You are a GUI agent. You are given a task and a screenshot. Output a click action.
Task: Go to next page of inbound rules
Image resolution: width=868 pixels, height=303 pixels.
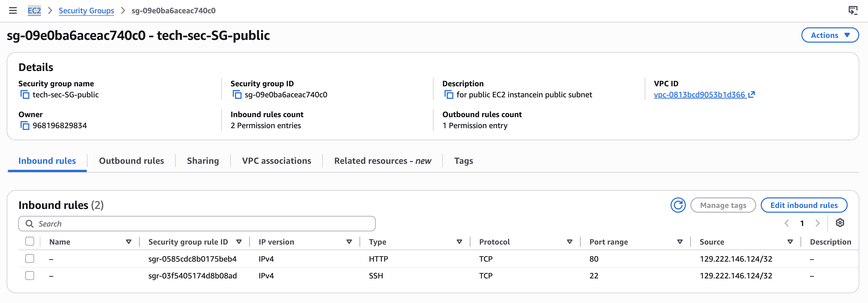click(x=817, y=223)
